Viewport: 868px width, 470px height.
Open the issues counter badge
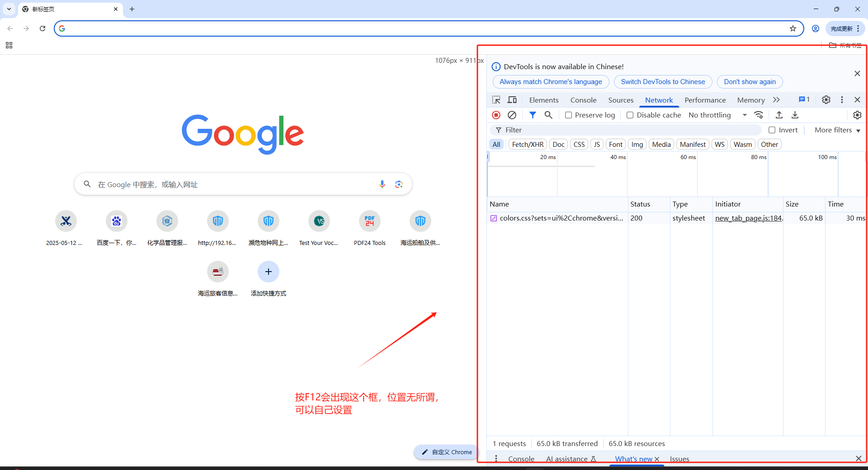click(x=804, y=99)
